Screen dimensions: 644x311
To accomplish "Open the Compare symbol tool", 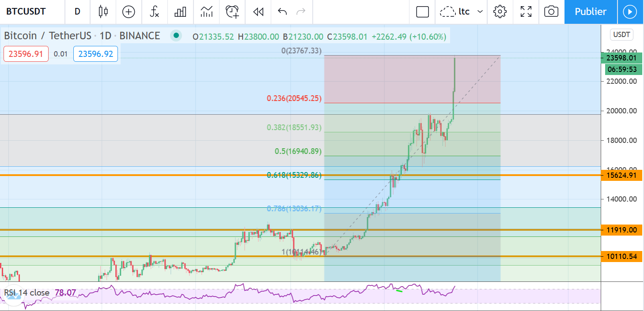I will 129,12.
